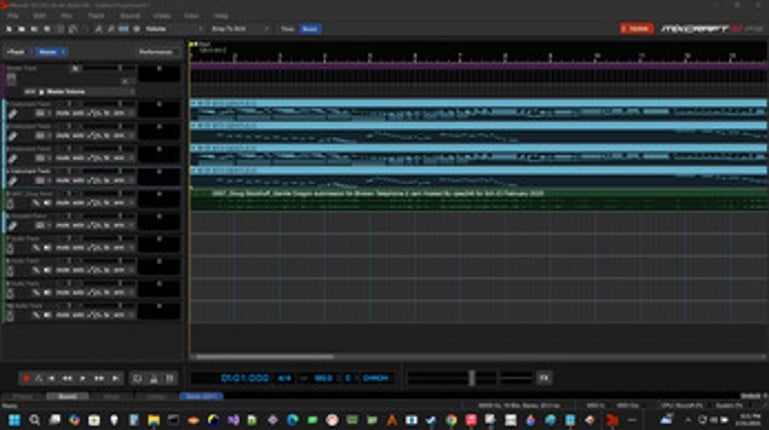Click the +Track button
This screenshot has width=769, height=430.
pos(17,51)
